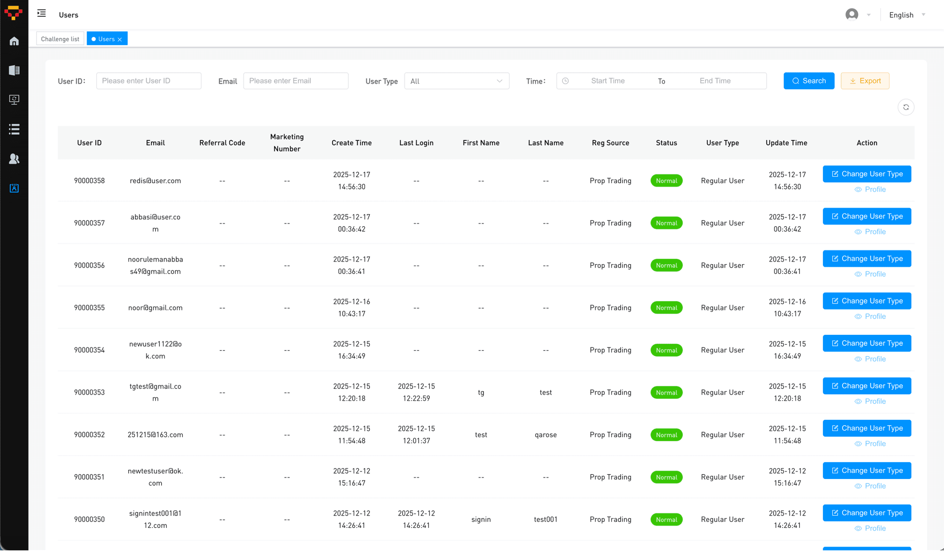The width and height of the screenshot is (944, 560).
Task: Click the Start Time date field
Action: pyautogui.click(x=608, y=81)
